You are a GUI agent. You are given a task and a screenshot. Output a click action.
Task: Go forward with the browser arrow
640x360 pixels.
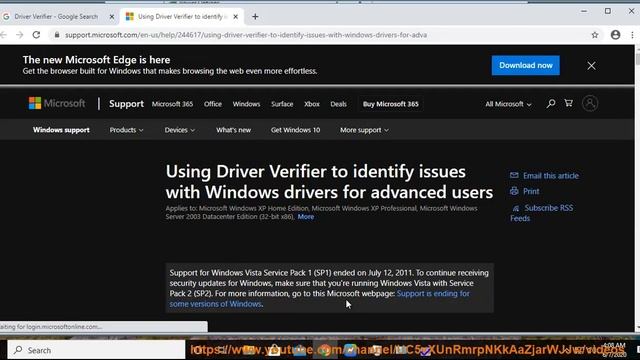(x=19, y=35)
